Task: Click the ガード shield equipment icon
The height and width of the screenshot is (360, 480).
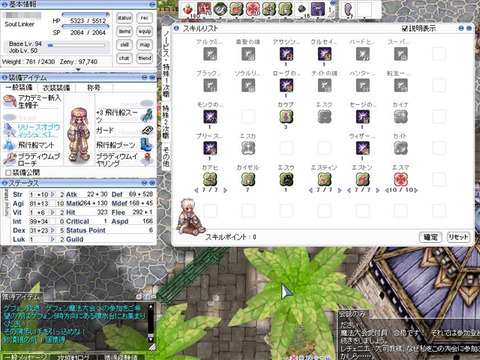Action: coord(147,130)
